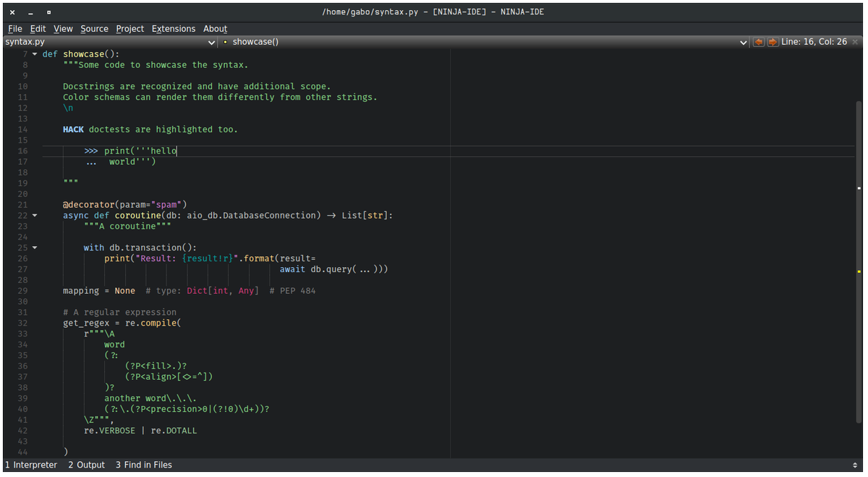
Task: Click the '# PEP 484' comment
Action: 292,290
